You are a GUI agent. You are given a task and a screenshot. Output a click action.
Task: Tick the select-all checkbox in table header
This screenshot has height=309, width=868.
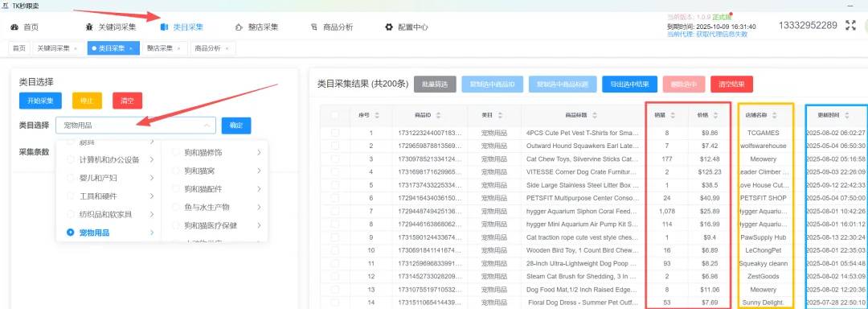(x=335, y=115)
